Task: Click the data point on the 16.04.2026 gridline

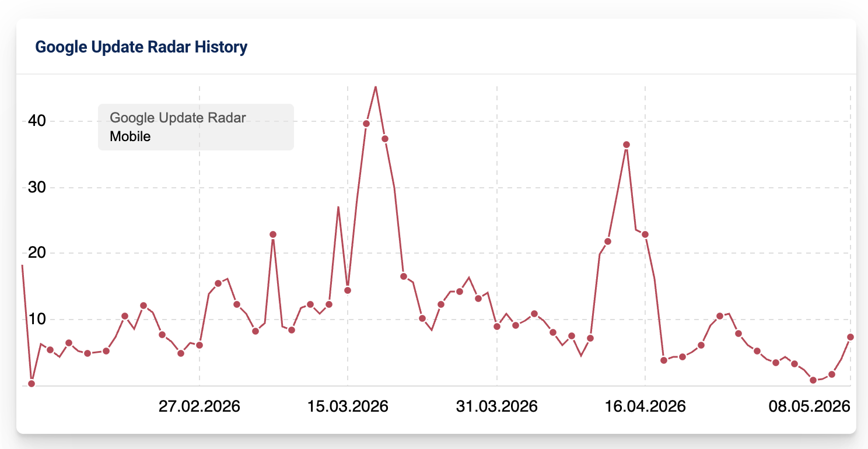Action: point(645,234)
